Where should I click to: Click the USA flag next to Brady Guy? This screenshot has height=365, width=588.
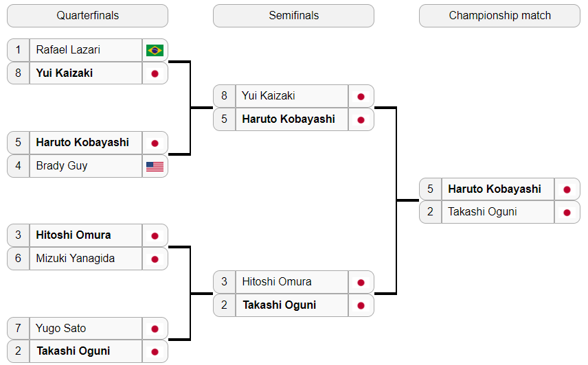[x=155, y=166]
